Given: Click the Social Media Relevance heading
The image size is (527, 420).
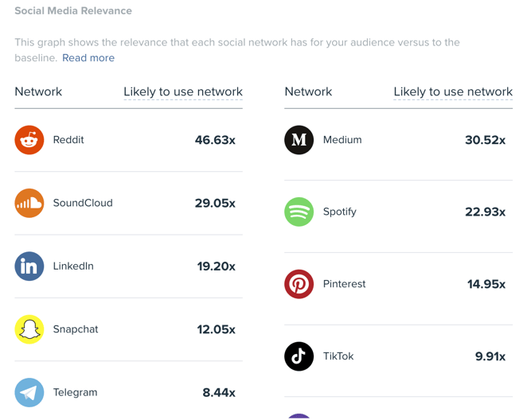Looking at the screenshot, I should 73,11.
